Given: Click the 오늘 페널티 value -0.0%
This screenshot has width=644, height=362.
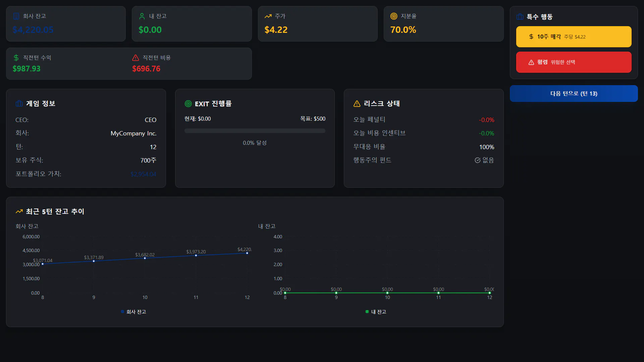Looking at the screenshot, I should click(487, 120).
